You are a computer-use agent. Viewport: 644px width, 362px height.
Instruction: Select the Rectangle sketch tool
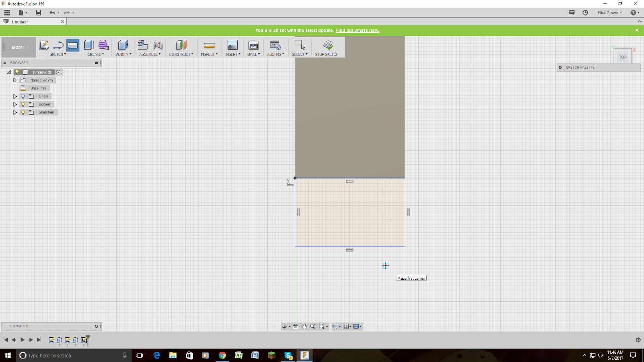pyautogui.click(x=73, y=45)
